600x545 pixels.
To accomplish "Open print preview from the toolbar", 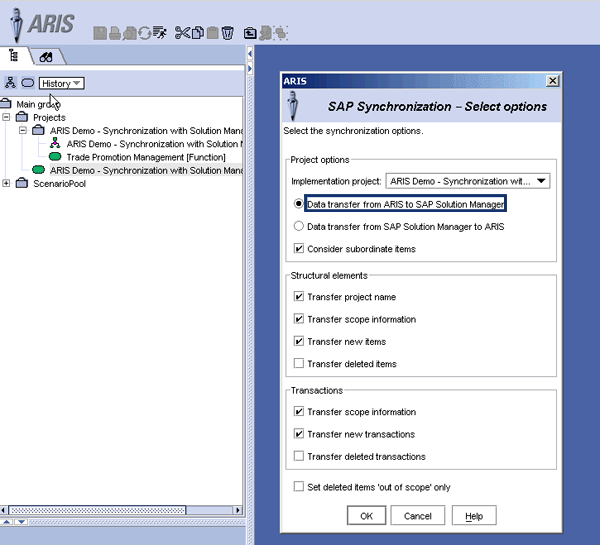I will coord(130,33).
